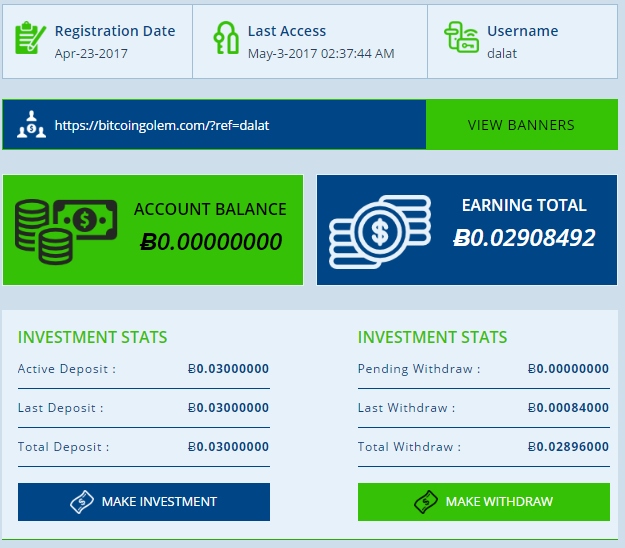Click the Last Deposit value Ƀ0.03000000
The height and width of the screenshot is (548, 625).
point(228,408)
